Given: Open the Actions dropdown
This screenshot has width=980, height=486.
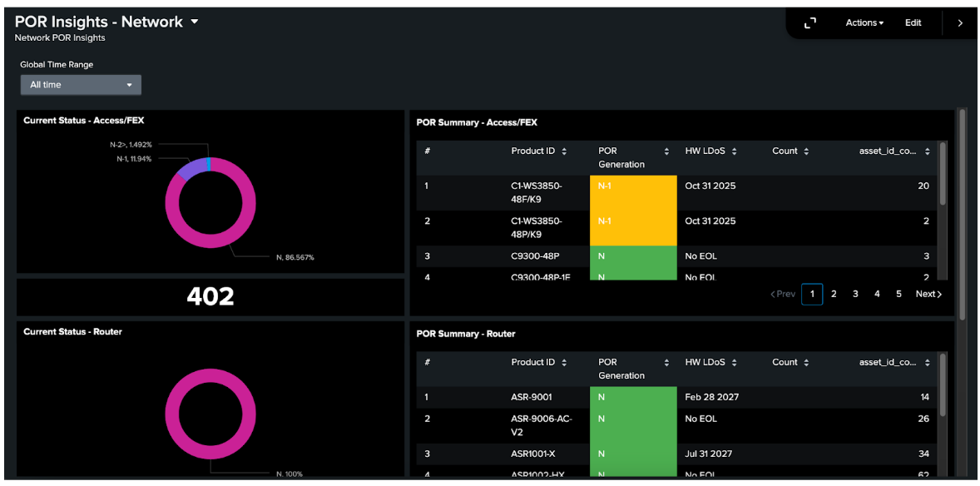Looking at the screenshot, I should (864, 22).
